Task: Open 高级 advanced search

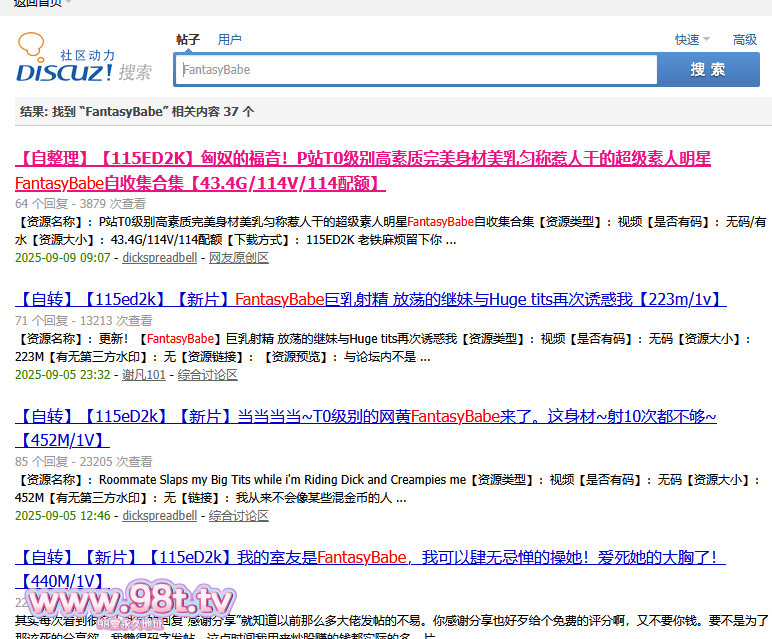Action: point(744,39)
